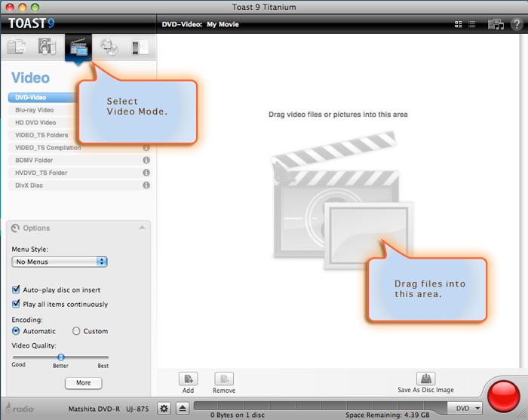Toggle Play all items continuously checkbox
This screenshot has width=528, height=420.
[x=16, y=304]
